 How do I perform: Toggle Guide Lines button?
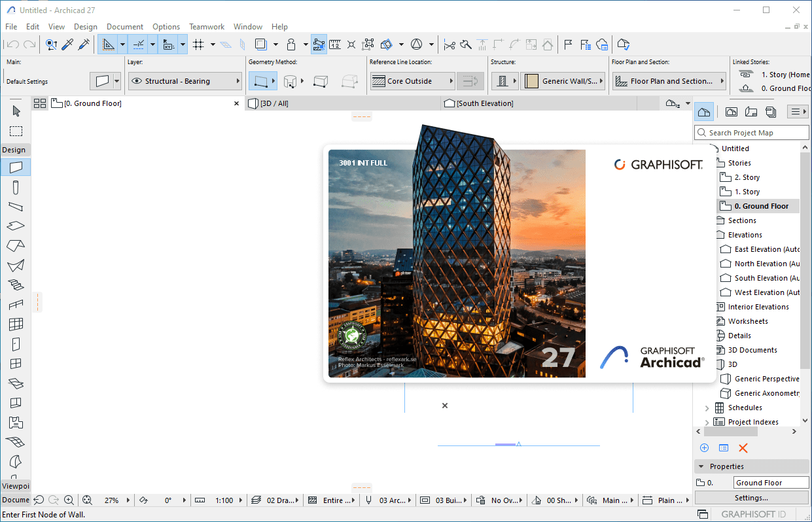108,44
